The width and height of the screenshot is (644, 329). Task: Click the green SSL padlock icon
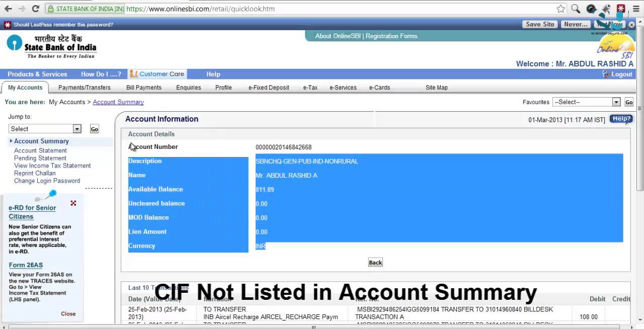coord(50,9)
